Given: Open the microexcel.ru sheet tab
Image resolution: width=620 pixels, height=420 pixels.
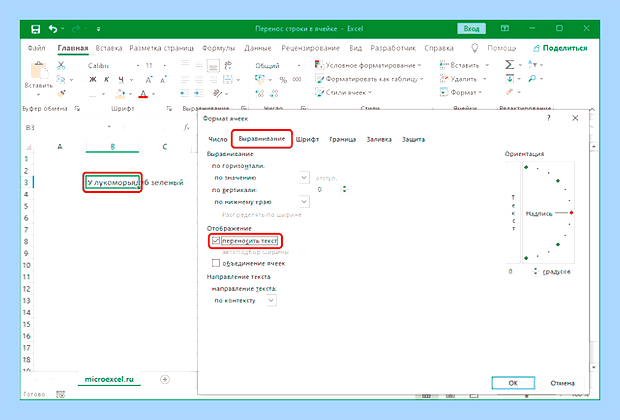Looking at the screenshot, I should [109, 379].
